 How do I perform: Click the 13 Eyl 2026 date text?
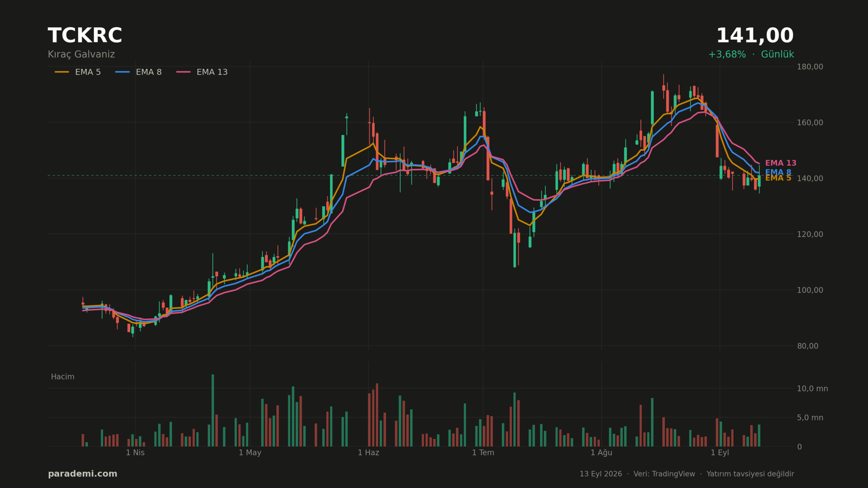(601, 474)
